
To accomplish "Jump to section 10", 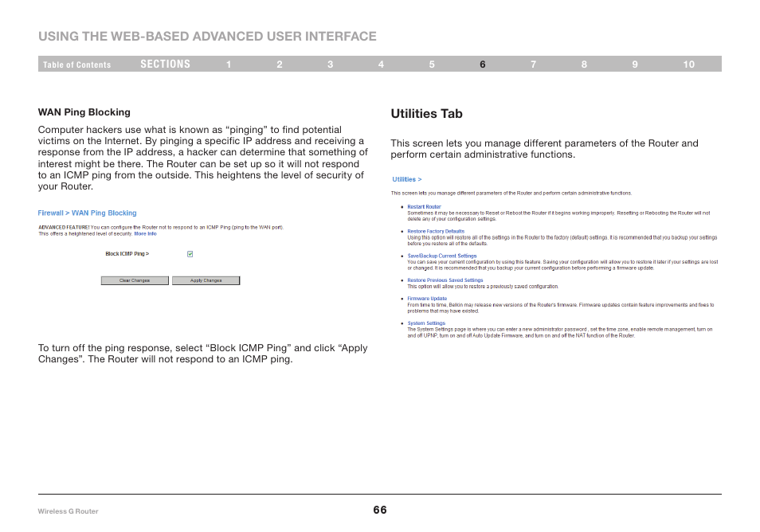I will (x=689, y=65).
